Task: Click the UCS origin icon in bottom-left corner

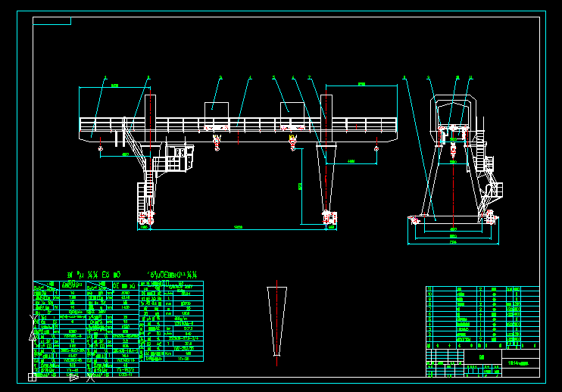Action: tap(32, 376)
